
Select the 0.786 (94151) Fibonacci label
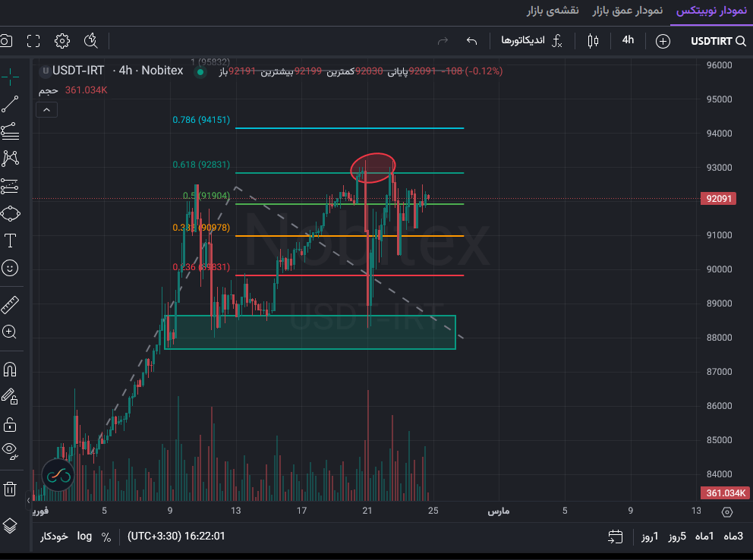[201, 119]
